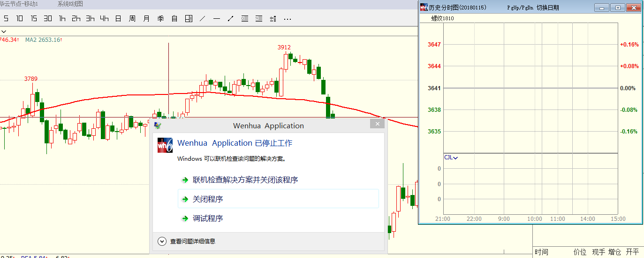Switch chart to 15-minute period
Viewport: 644px width, 258px height.
[34, 19]
